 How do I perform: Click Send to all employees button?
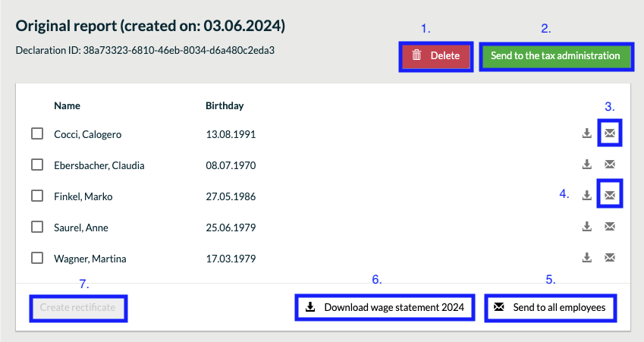click(551, 308)
